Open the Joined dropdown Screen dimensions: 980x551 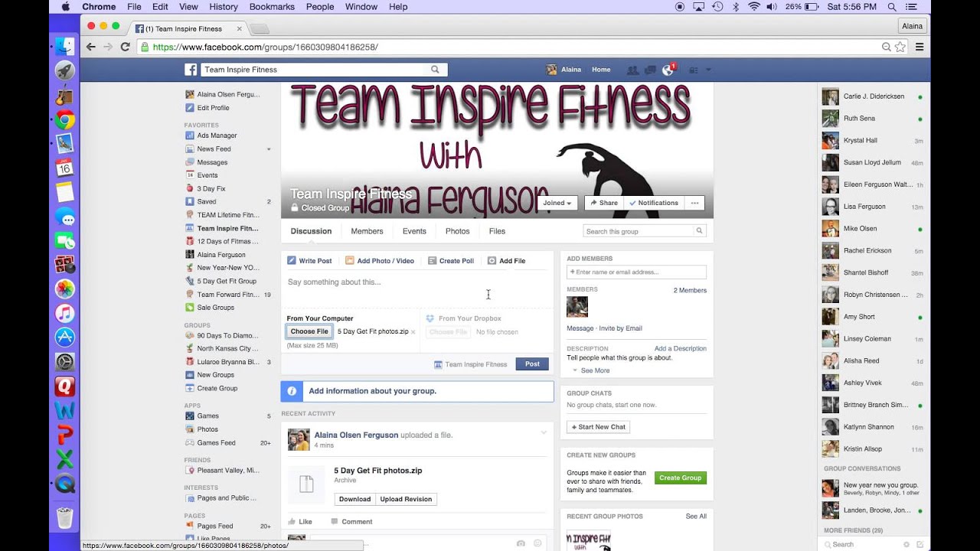pyautogui.click(x=557, y=203)
